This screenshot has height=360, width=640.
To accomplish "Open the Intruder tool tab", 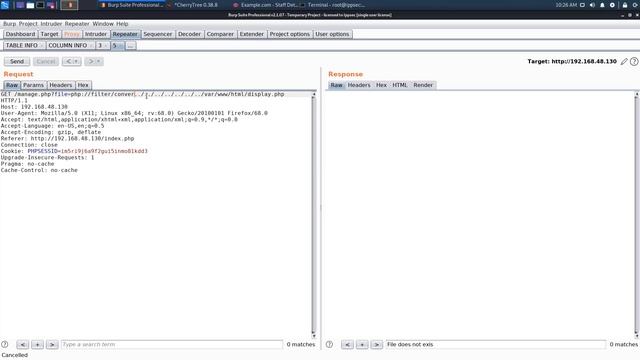I will coord(96,34).
